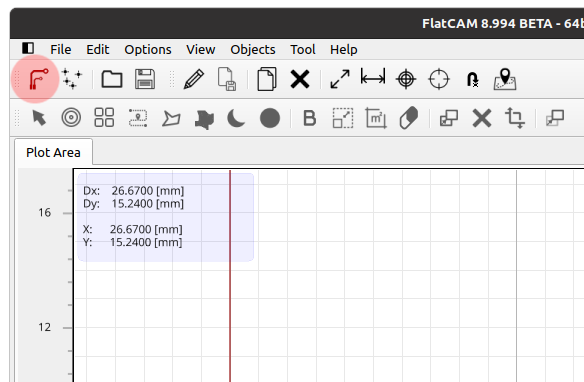Click the B Buffer icon
Viewport: 584px width, 382px height.
point(310,118)
